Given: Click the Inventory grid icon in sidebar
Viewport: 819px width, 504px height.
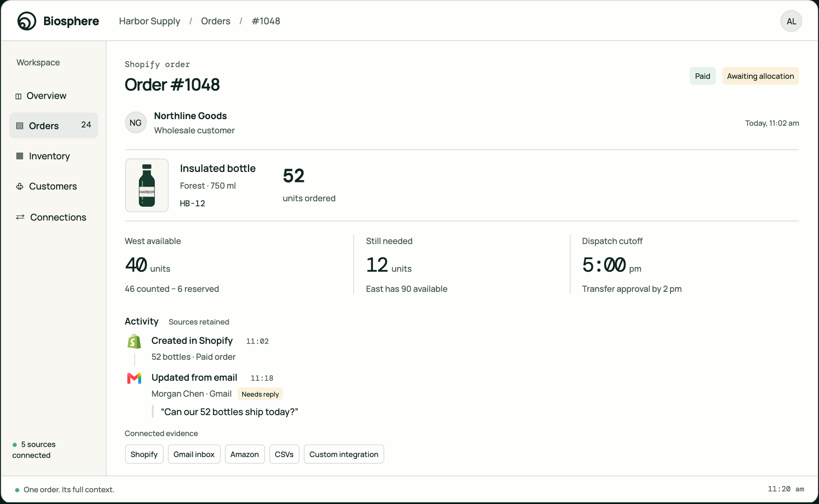Looking at the screenshot, I should 20,156.
